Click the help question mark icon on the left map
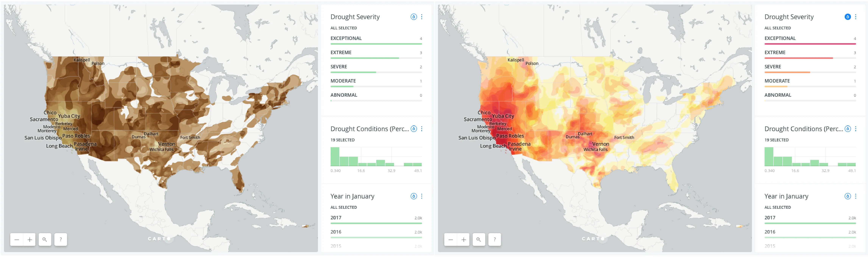This screenshot has height=257, width=868. (x=60, y=239)
